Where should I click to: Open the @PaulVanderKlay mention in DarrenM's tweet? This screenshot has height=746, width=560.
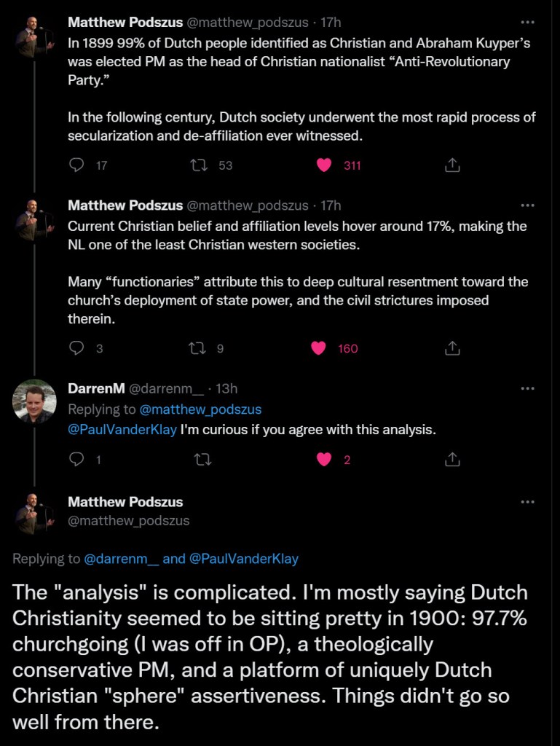[122, 429]
